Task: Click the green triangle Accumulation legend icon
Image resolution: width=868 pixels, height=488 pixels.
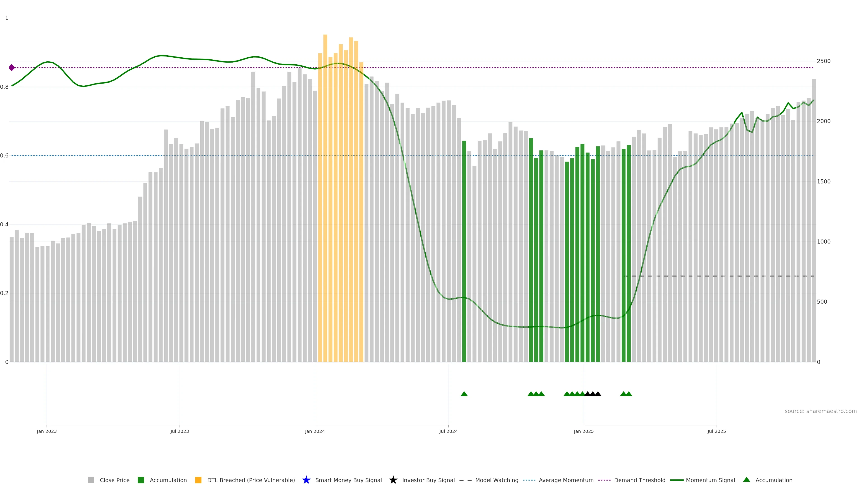Action: pyautogui.click(x=746, y=480)
